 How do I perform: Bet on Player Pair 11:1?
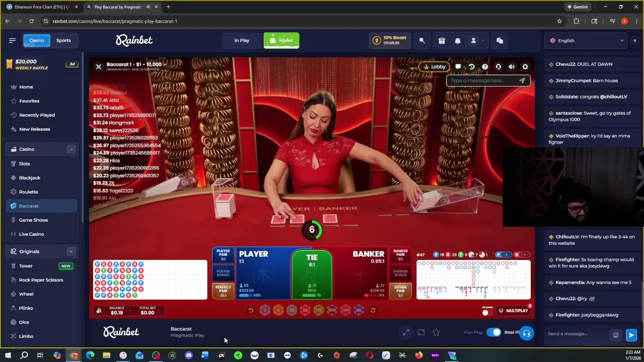tap(223, 255)
